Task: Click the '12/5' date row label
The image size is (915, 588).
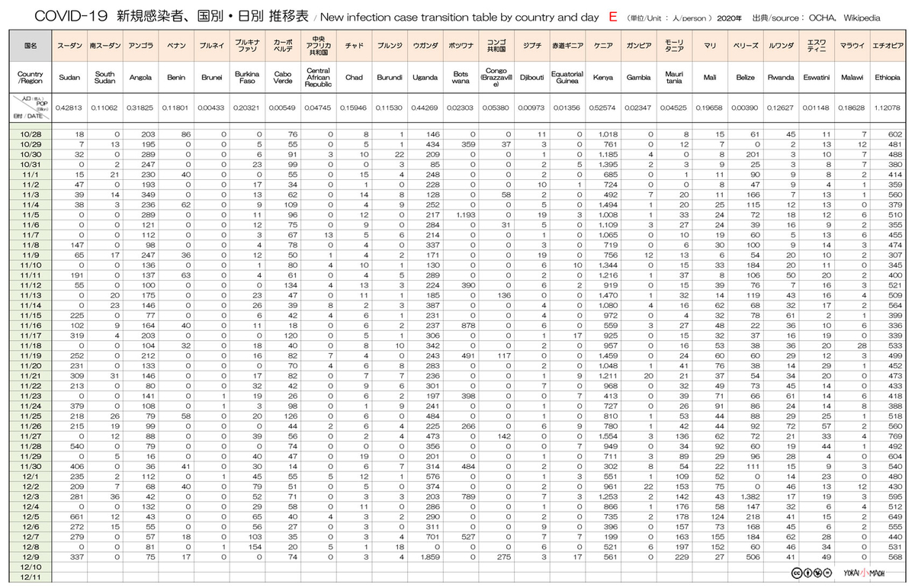Action: 30,516
